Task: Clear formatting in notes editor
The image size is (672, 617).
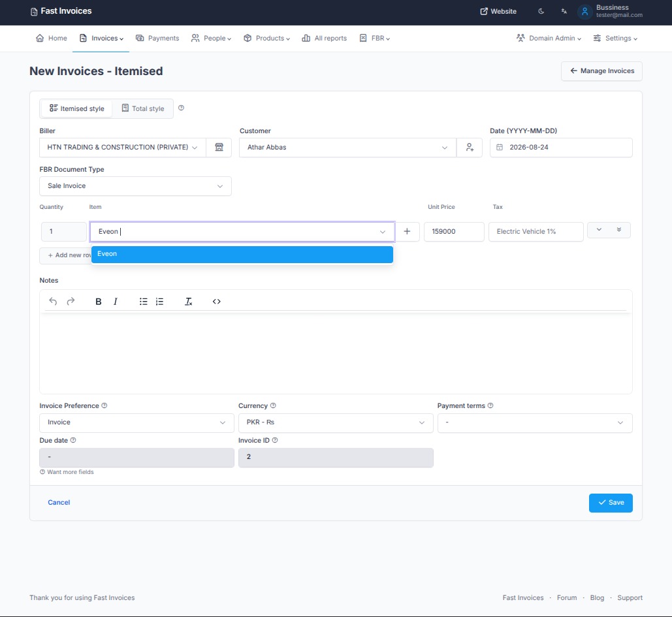Action: [x=188, y=302]
